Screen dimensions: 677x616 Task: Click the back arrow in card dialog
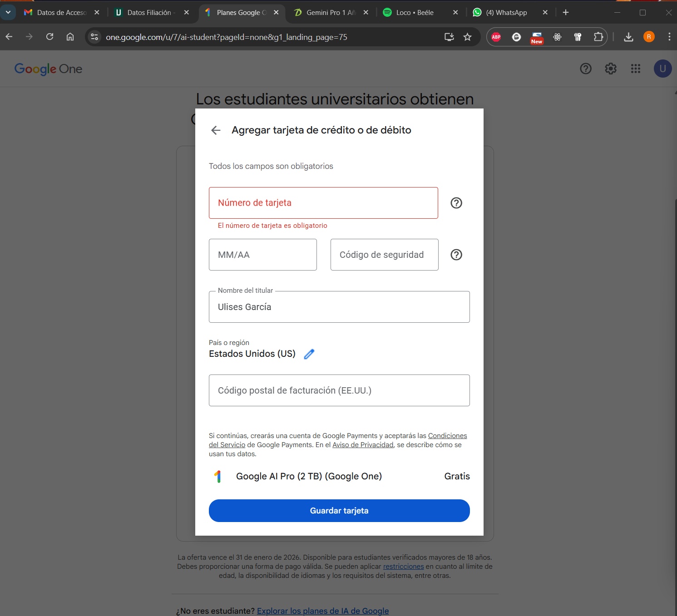pos(216,130)
